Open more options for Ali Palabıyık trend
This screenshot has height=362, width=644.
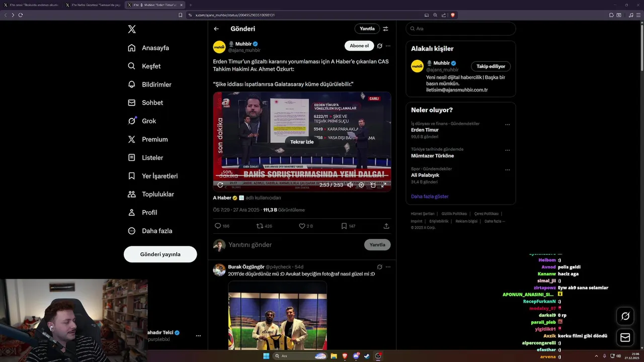507,169
